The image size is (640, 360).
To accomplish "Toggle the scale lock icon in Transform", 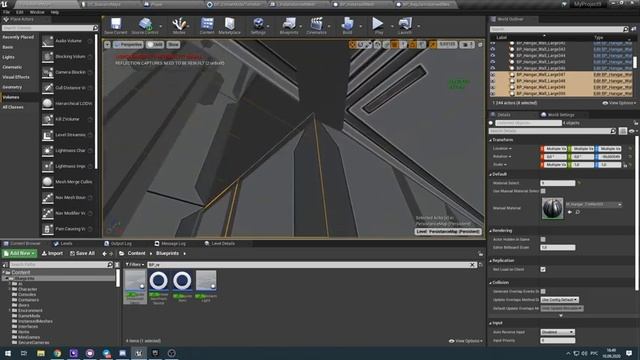I will (625, 164).
